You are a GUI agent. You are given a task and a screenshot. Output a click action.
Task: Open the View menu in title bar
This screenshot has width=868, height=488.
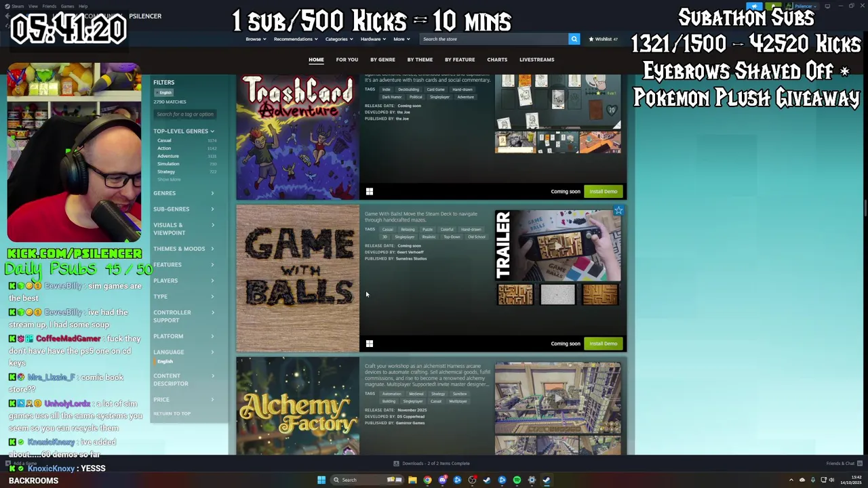pos(33,6)
